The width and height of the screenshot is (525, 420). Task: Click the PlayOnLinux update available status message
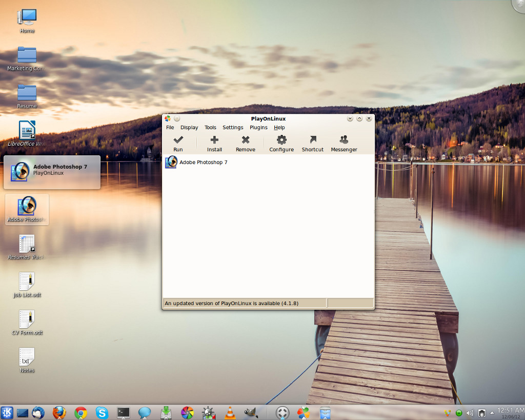231,303
